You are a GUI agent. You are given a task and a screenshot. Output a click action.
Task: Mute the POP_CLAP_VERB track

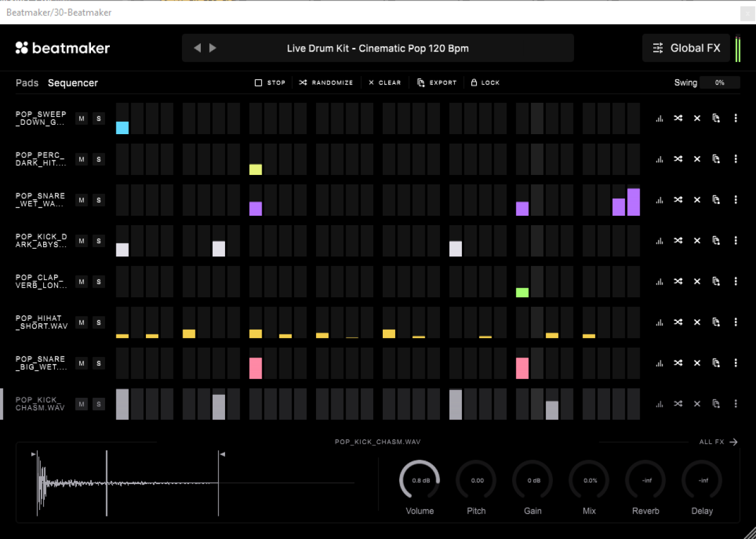tap(82, 282)
